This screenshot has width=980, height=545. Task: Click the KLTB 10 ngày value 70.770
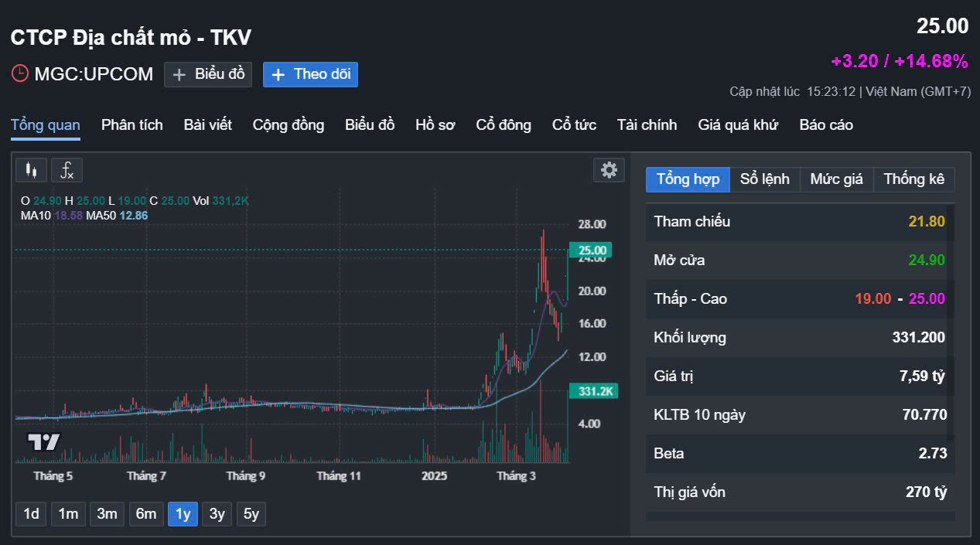click(924, 415)
